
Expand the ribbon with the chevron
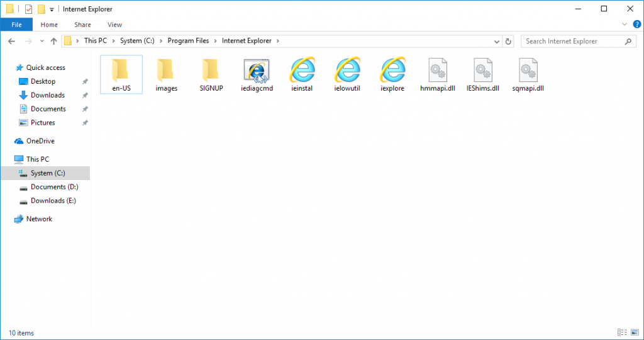[x=625, y=25]
